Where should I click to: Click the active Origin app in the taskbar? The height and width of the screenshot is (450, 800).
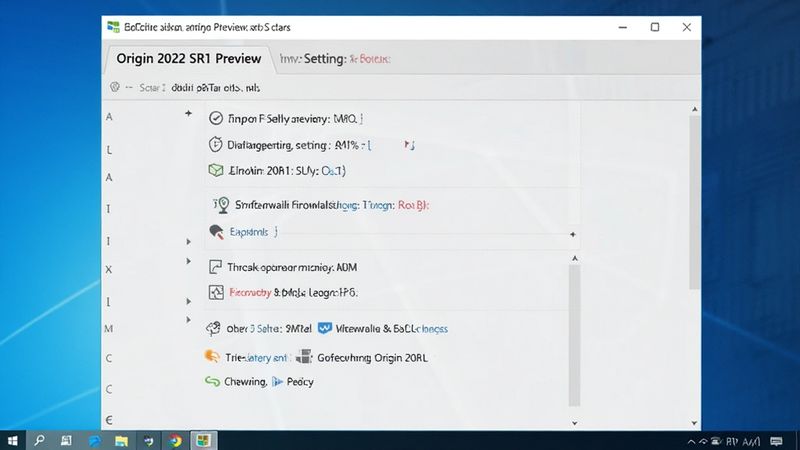(203, 440)
